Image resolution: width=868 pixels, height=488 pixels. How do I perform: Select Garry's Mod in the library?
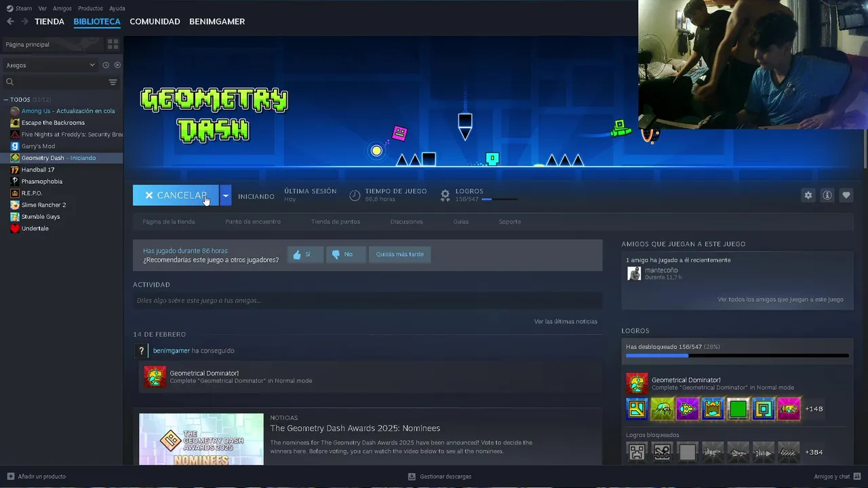62,146
